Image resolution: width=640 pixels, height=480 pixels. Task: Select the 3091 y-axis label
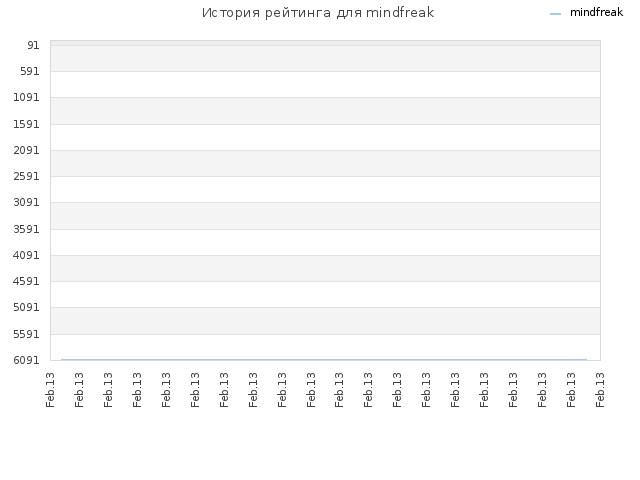point(27,202)
